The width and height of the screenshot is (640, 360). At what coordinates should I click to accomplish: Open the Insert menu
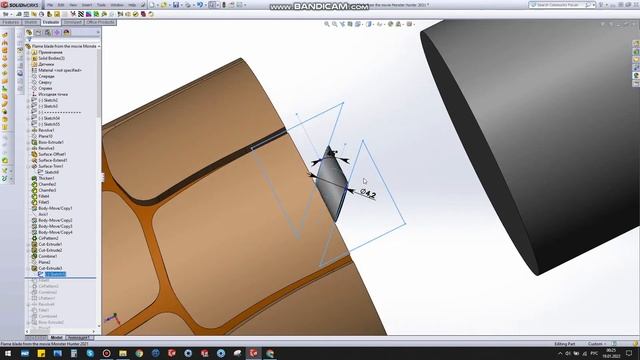point(87,5)
